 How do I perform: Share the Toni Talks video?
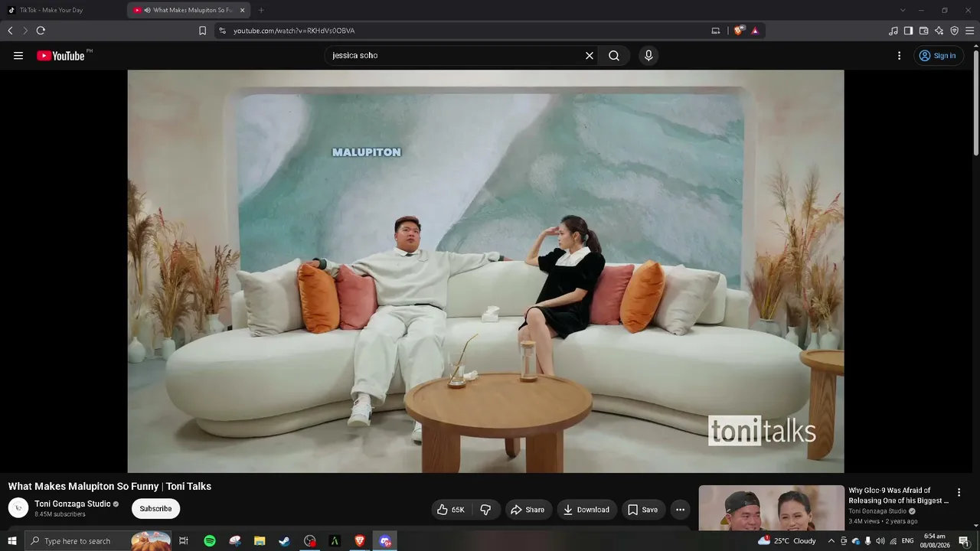click(528, 510)
